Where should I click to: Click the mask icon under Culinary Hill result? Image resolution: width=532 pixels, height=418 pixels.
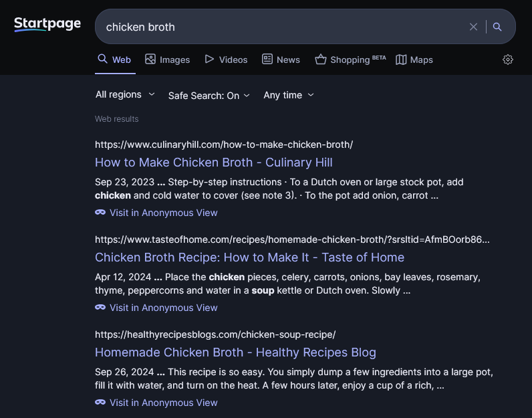[x=100, y=213]
